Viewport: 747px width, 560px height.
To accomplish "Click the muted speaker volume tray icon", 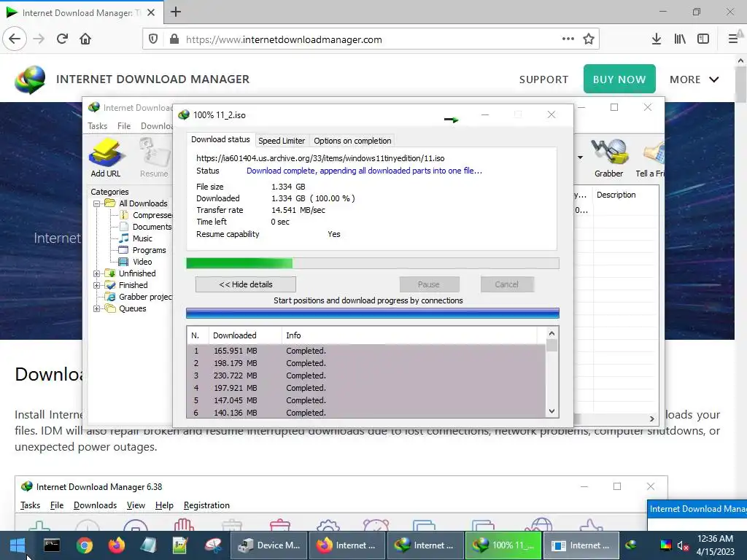I will click(683, 545).
